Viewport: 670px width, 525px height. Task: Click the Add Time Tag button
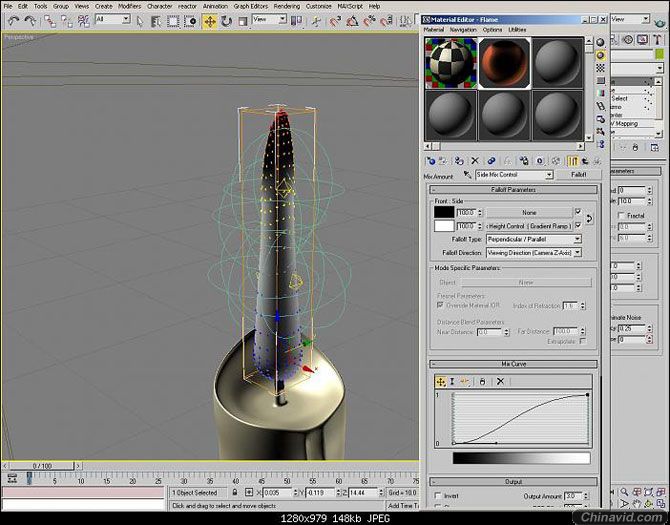click(403, 505)
